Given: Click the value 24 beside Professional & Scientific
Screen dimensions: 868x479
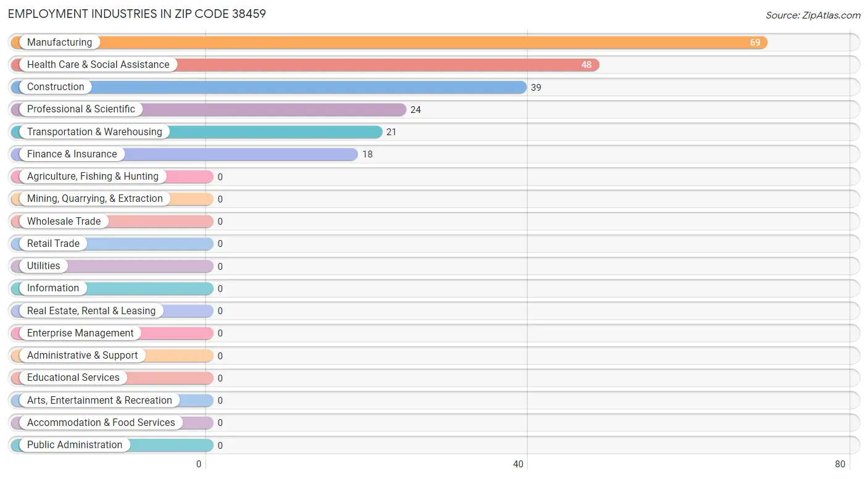Looking at the screenshot, I should [x=415, y=110].
